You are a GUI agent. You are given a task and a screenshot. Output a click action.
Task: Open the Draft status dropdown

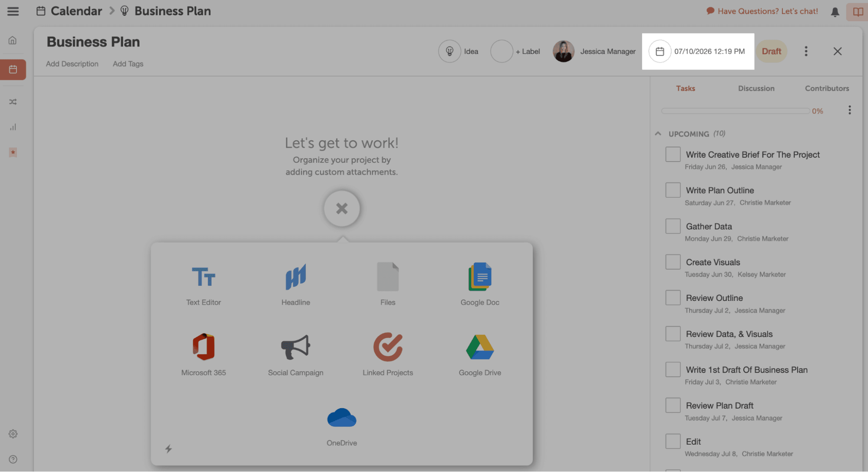771,51
